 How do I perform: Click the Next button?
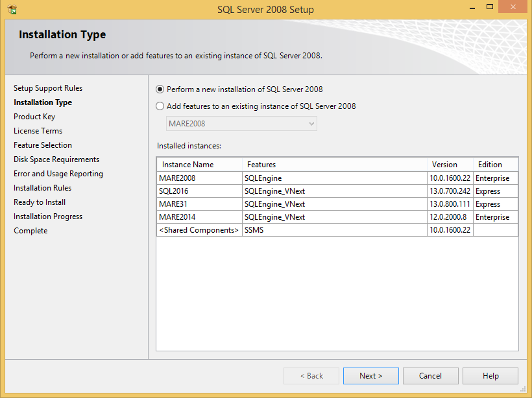(x=370, y=376)
